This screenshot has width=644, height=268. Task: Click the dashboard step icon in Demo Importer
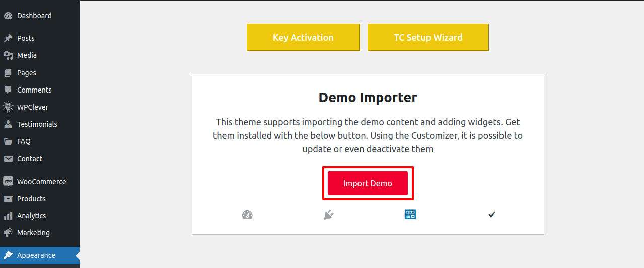tap(247, 215)
